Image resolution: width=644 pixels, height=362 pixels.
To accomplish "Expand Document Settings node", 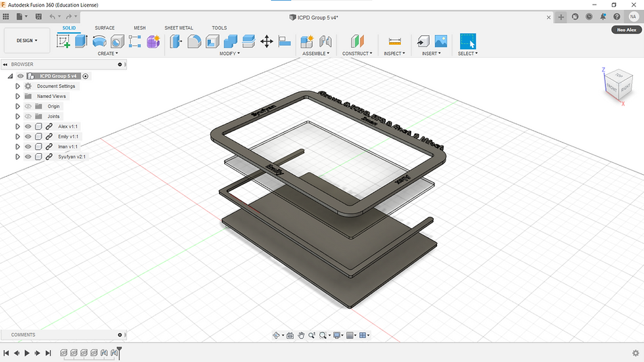I will pos(18,86).
